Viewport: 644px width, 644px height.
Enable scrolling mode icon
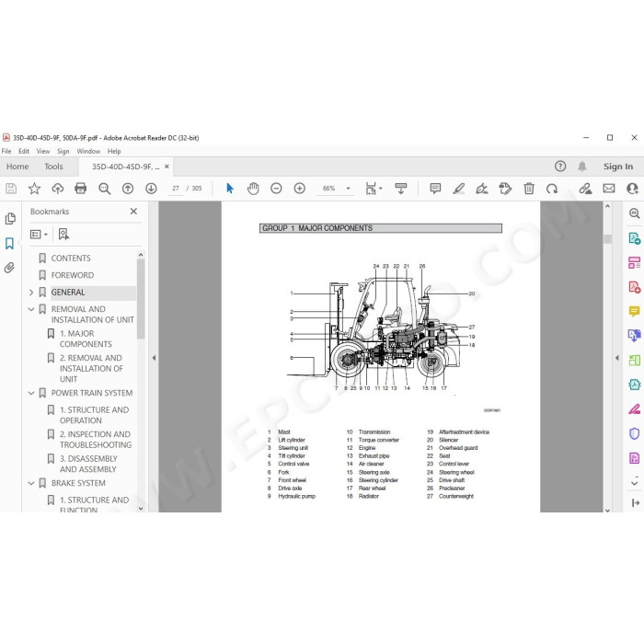[401, 189]
